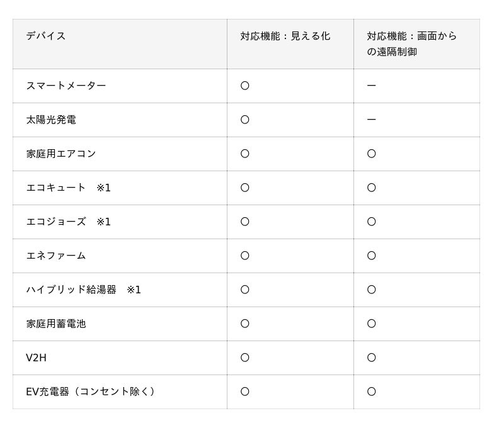Screen dimensions: 504x428
Task: Select the スマートメーター row label
Action: (66, 86)
